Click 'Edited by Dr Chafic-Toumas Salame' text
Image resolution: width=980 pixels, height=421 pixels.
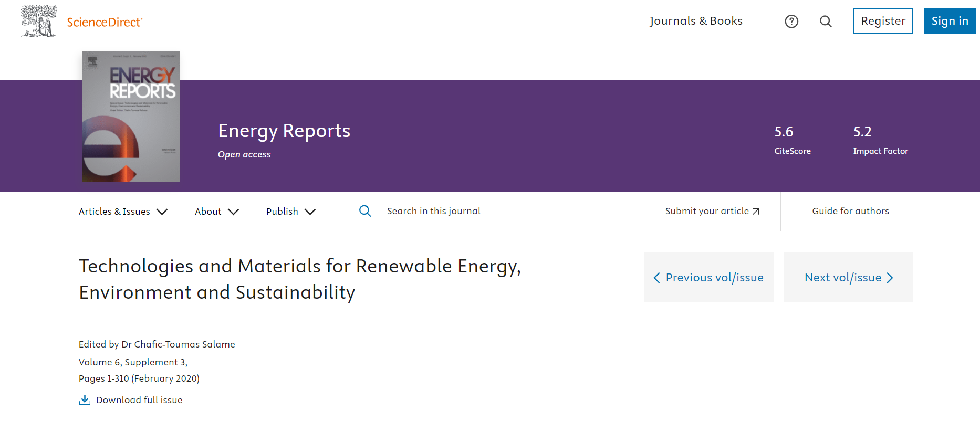point(157,344)
